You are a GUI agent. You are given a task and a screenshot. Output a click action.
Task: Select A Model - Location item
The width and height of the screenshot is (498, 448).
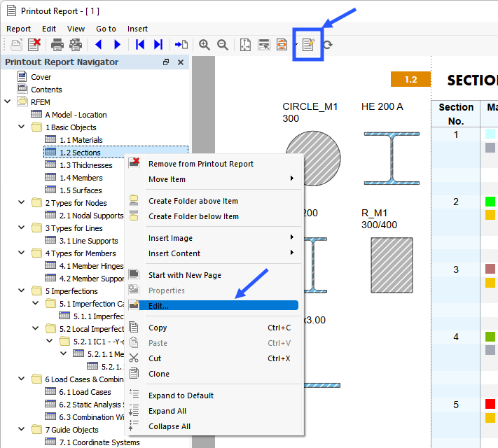(76, 115)
